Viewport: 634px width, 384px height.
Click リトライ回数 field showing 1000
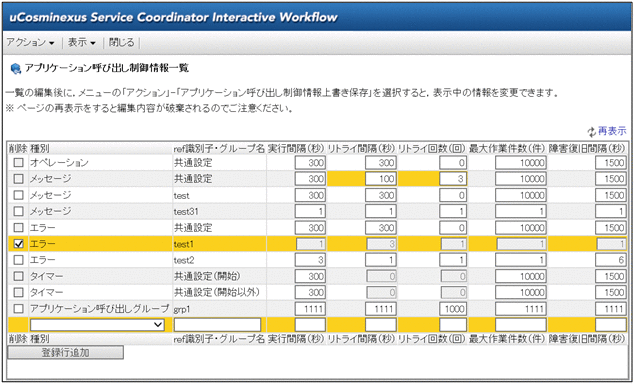[453, 309]
